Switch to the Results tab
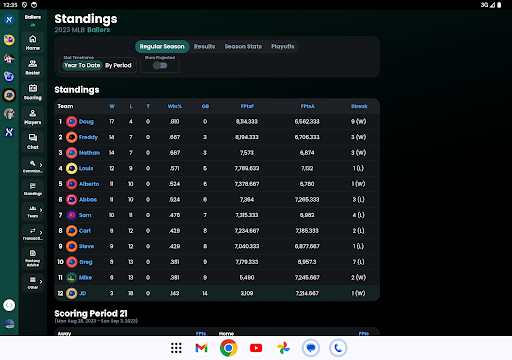 tap(205, 47)
